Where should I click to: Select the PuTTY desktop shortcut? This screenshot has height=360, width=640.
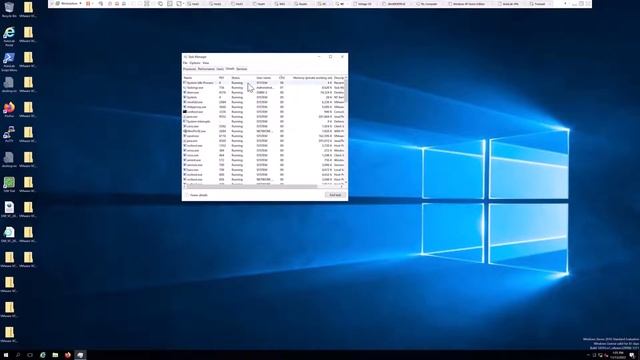[x=9, y=134]
